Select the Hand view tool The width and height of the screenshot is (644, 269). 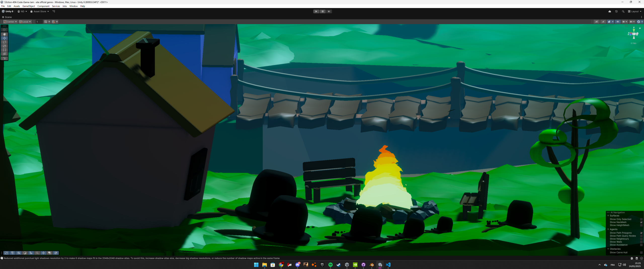point(4,34)
